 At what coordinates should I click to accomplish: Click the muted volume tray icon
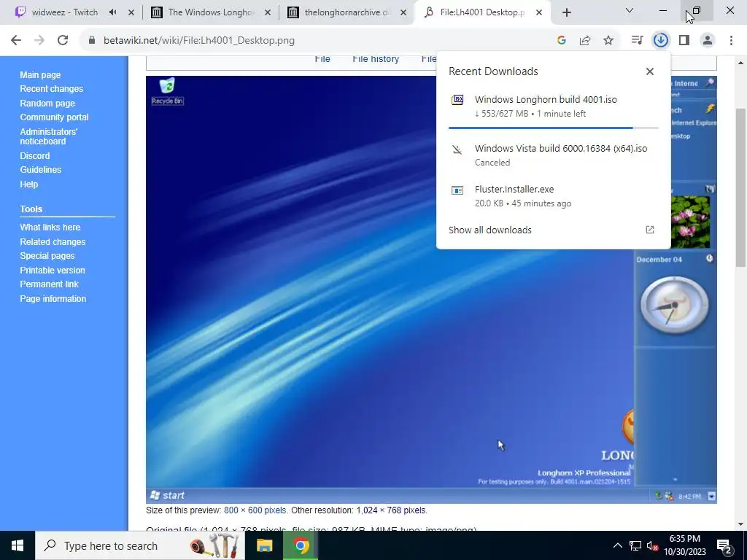tap(652, 545)
